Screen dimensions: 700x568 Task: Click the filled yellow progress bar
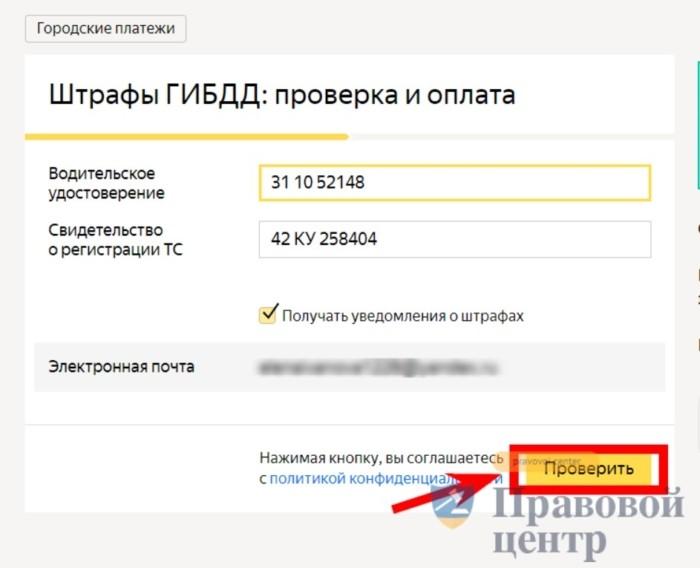pyautogui.click(x=187, y=137)
